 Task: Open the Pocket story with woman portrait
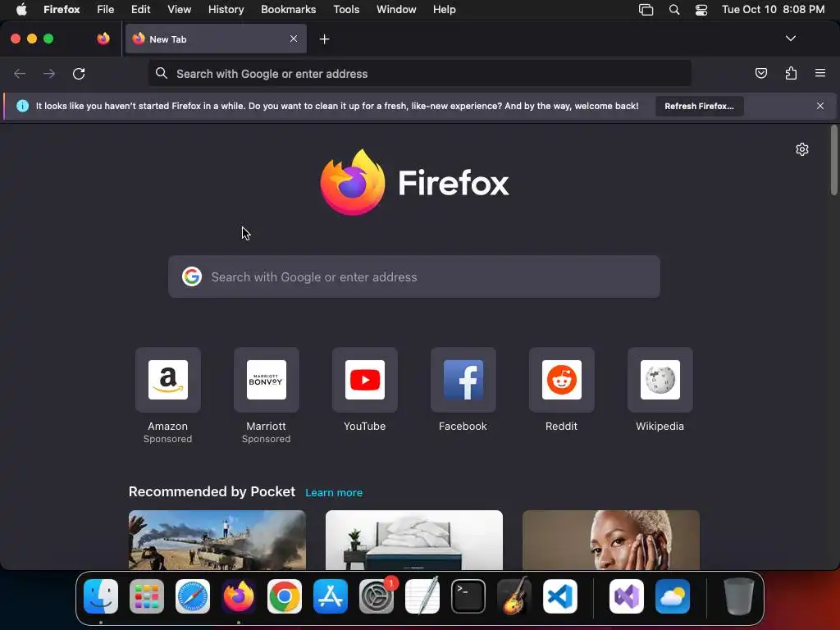pyautogui.click(x=610, y=540)
